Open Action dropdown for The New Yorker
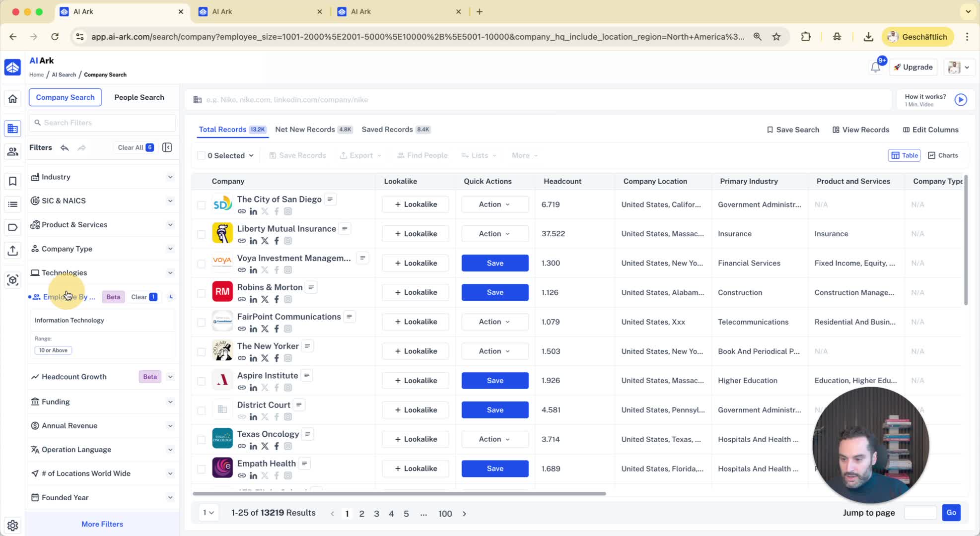Screen dimensions: 980x536 494,351
